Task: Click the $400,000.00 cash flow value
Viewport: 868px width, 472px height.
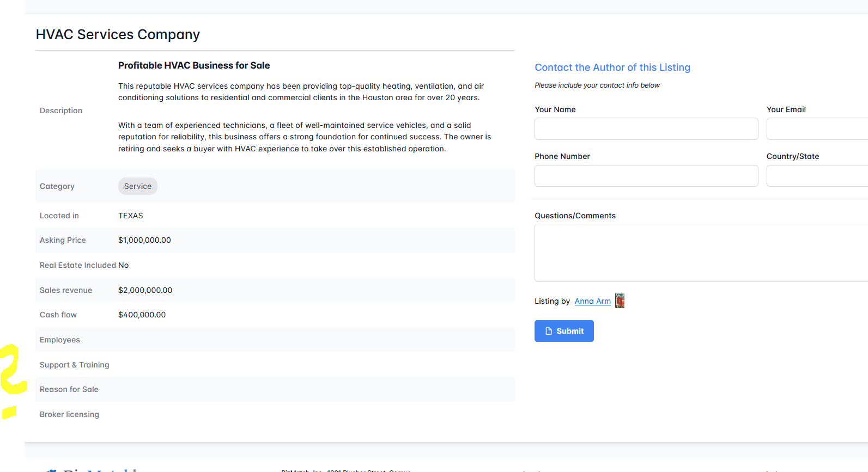Action: tap(142, 315)
